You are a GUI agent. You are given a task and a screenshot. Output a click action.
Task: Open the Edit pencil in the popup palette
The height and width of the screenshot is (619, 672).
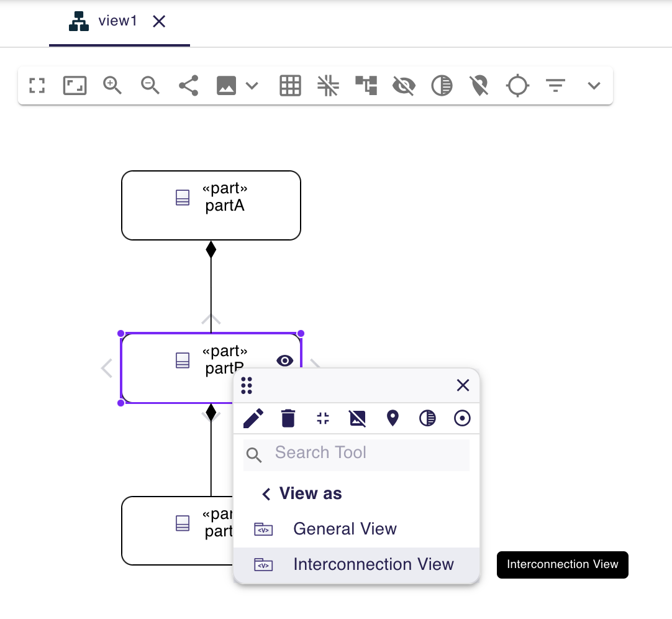pos(253,418)
